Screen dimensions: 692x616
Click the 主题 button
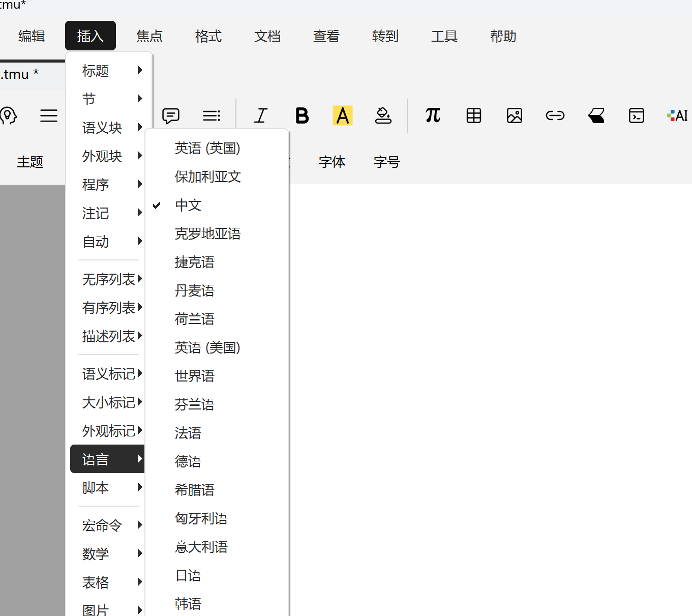(x=30, y=162)
